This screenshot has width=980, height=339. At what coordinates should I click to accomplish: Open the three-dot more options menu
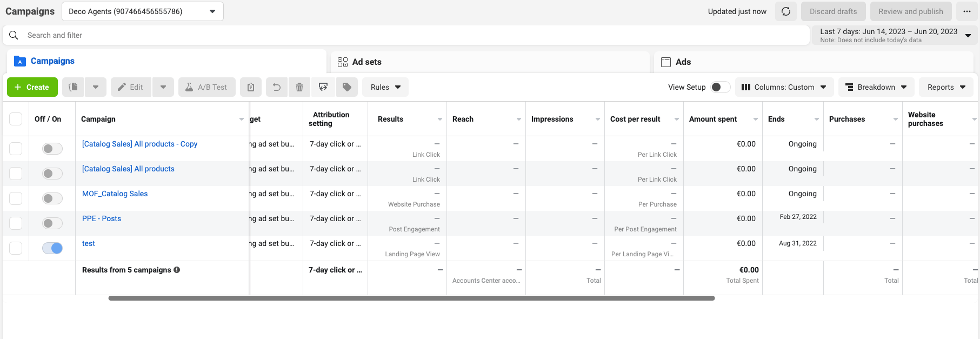pyautogui.click(x=967, y=11)
